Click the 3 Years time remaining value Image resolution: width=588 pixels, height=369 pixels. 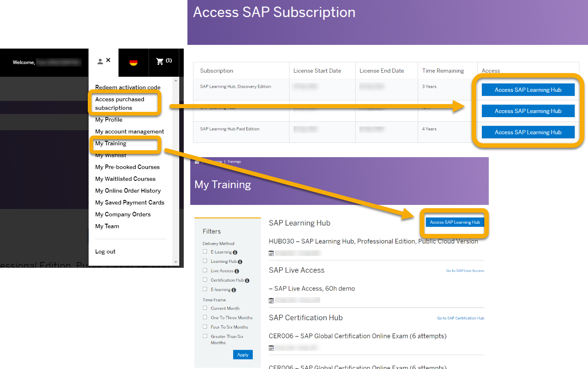[429, 87]
